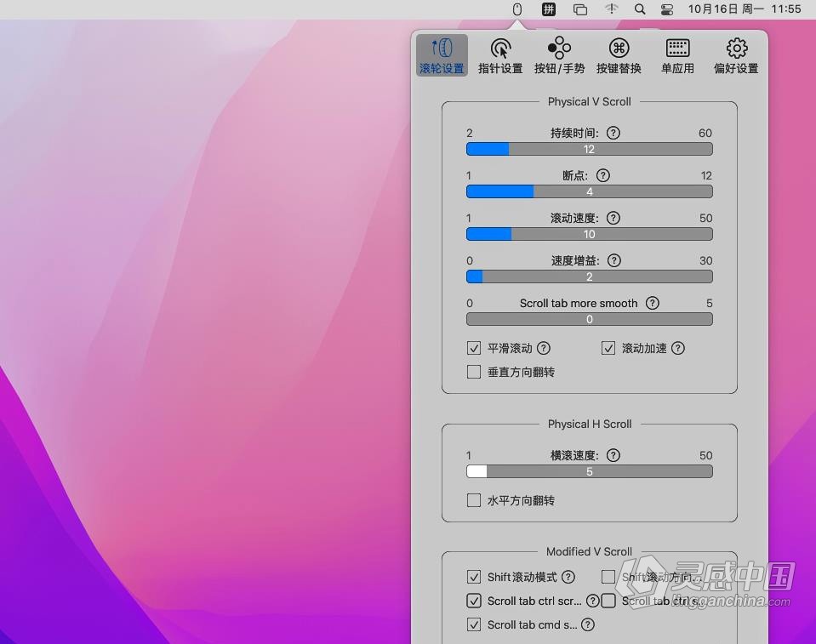The image size is (816, 644).
Task: Uncheck the 滚动加速 checkbox
Action: pos(608,348)
